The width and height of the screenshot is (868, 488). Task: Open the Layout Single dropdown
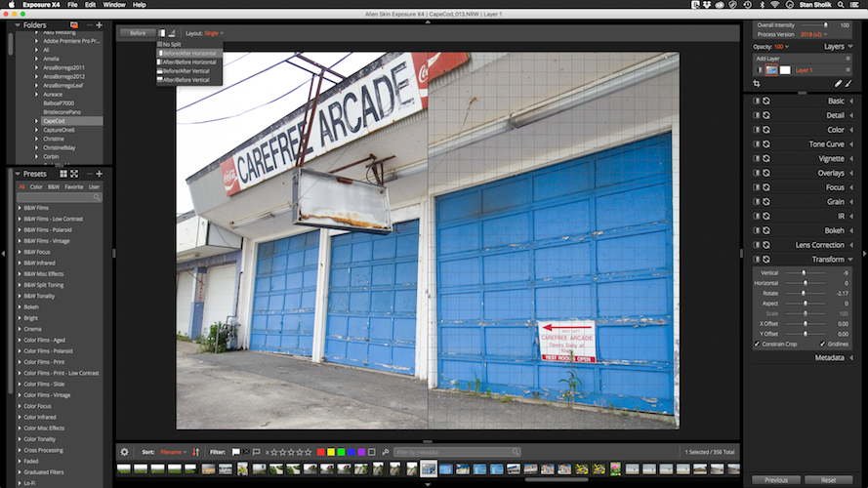pyautogui.click(x=214, y=33)
